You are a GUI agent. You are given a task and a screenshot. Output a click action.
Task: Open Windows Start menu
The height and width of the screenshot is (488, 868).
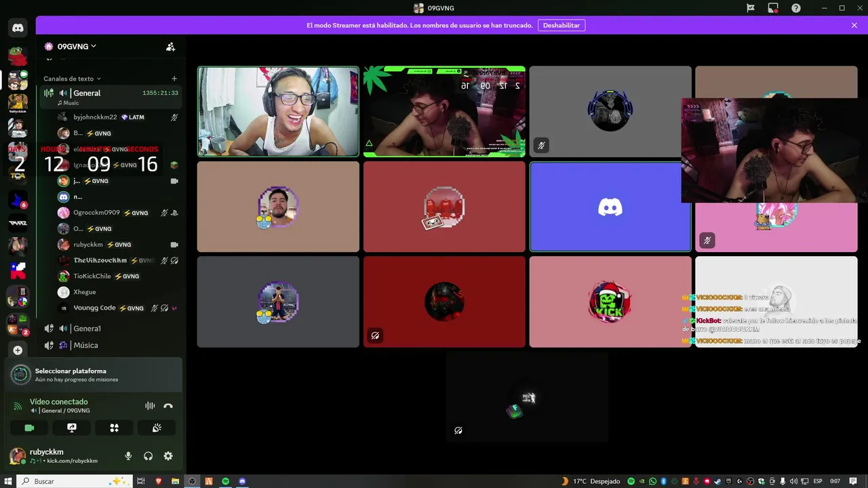[7, 481]
